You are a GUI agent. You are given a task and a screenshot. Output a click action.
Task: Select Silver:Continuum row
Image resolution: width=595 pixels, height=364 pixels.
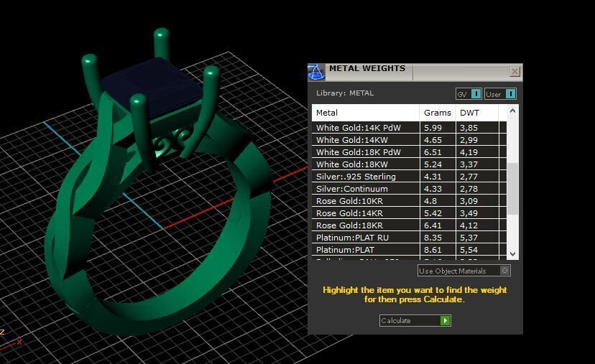point(409,188)
